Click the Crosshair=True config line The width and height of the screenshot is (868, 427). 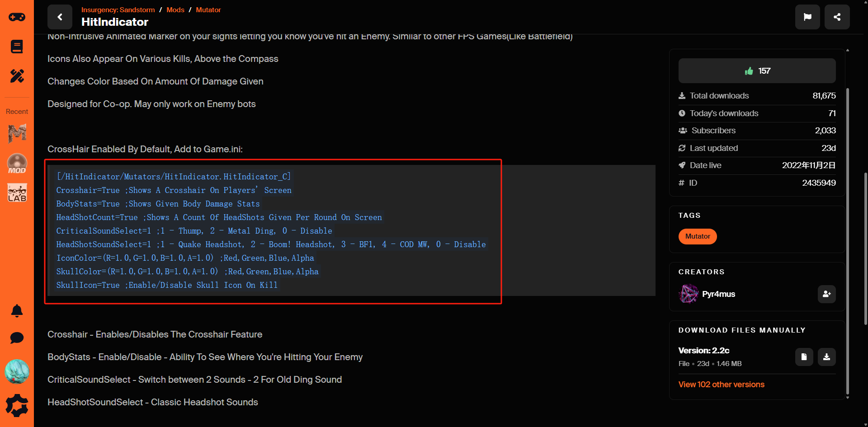tap(174, 190)
